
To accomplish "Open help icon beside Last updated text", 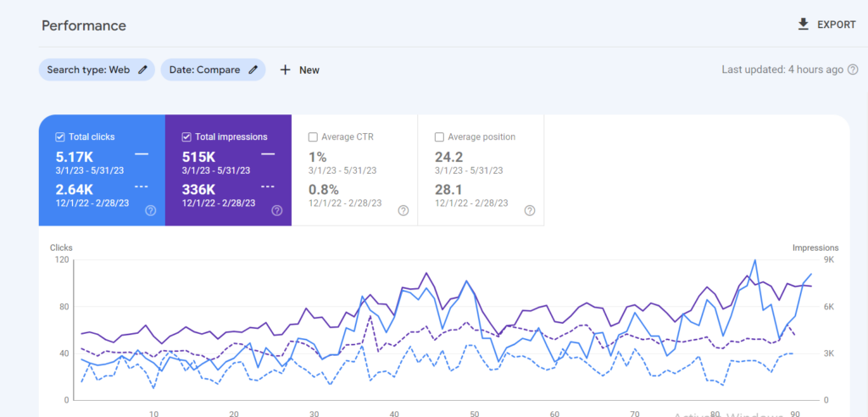I will point(852,69).
